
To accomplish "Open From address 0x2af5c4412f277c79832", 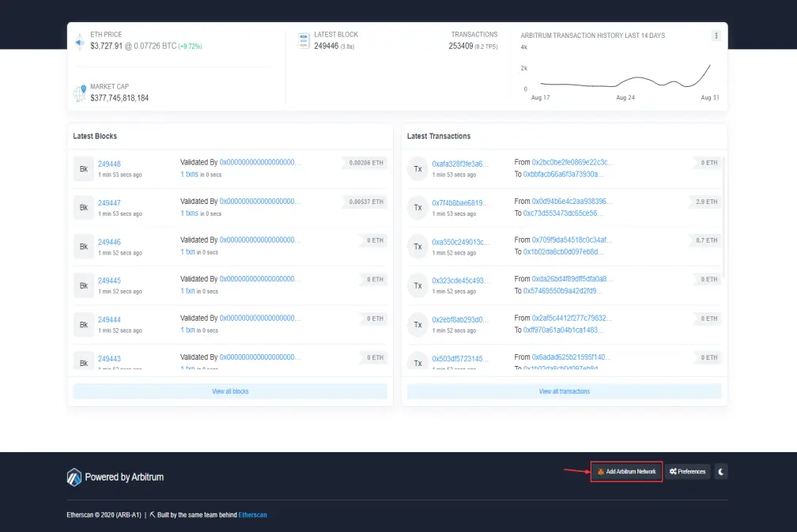I will pos(572,318).
